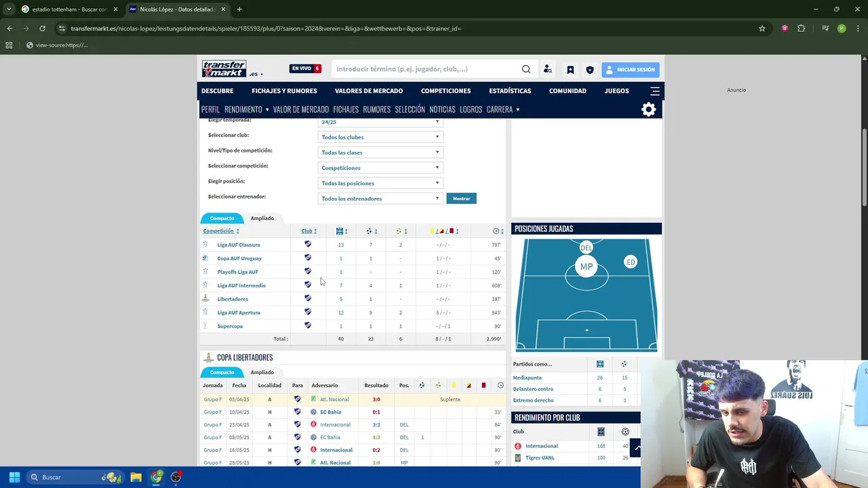Sort by minutes played clock icon

496,231
